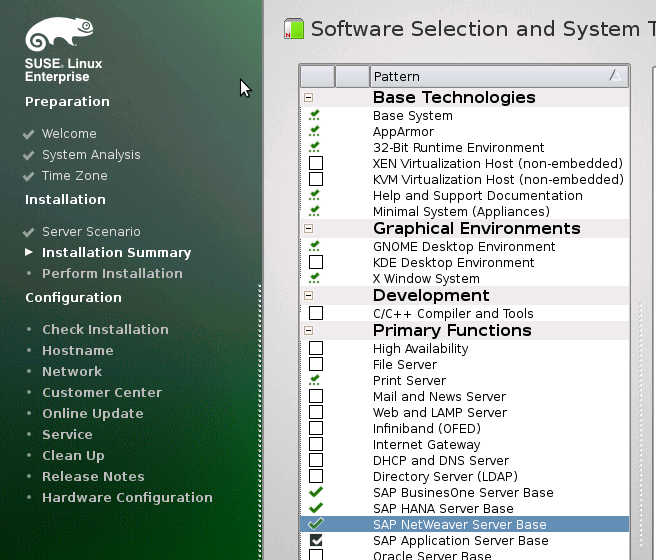This screenshot has height=560, width=656.
Task: Click Installation Summary current step
Action: click(x=116, y=253)
